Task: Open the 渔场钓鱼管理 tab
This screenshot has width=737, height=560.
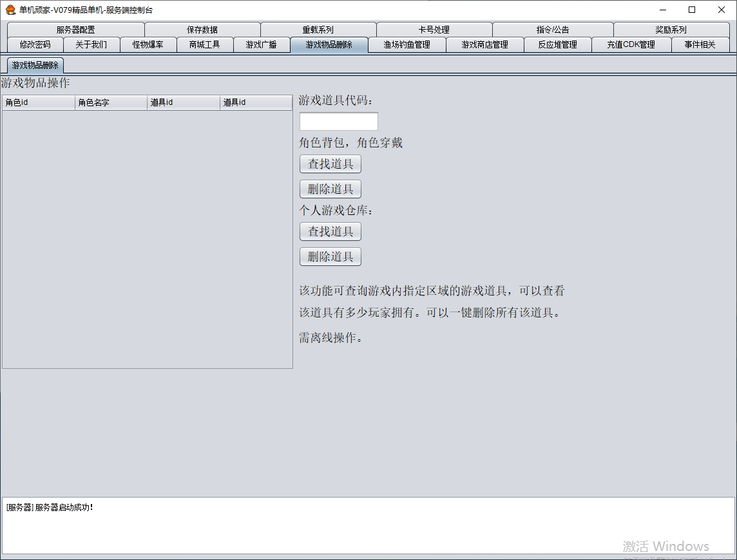Action: coord(407,44)
